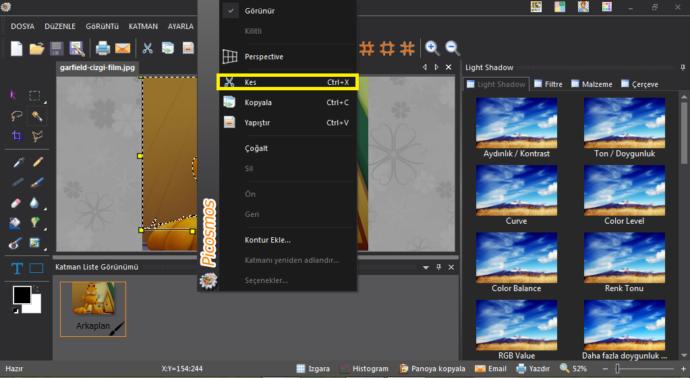Toggle the Izgara grid in status bar
The width and height of the screenshot is (690, 378).
[x=313, y=369]
